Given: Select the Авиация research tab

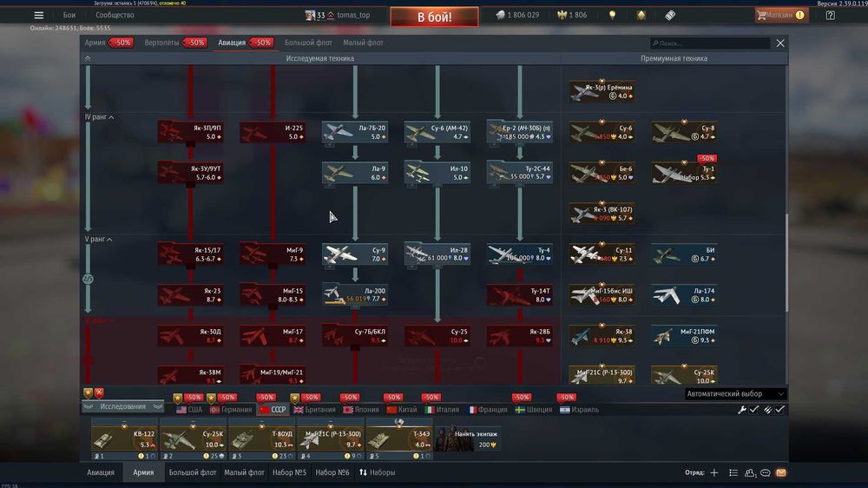Looking at the screenshot, I should point(232,43).
